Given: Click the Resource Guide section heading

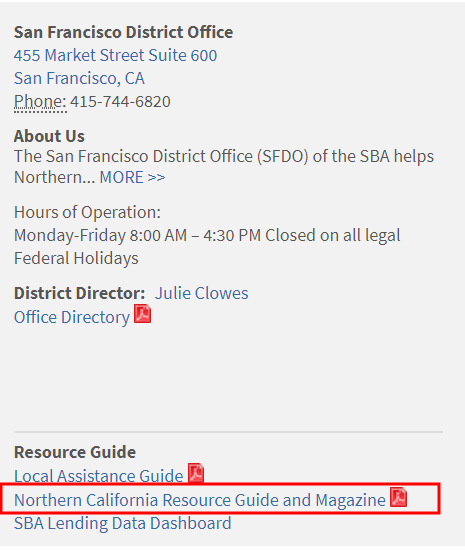Looking at the screenshot, I should click(75, 452).
